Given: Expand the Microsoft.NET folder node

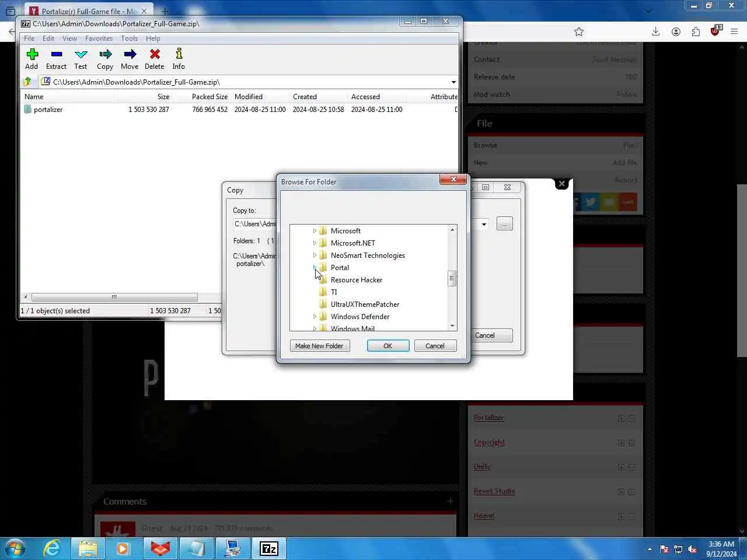Looking at the screenshot, I should [x=315, y=243].
